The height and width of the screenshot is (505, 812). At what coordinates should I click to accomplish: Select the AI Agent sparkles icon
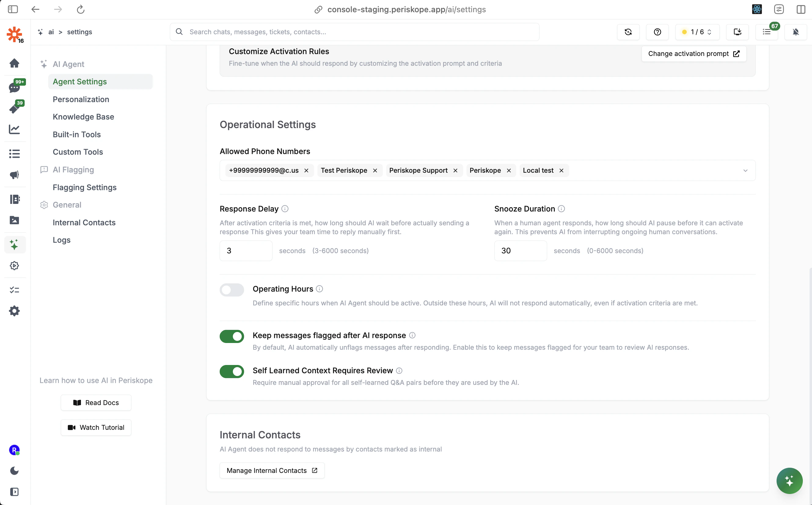point(15,245)
